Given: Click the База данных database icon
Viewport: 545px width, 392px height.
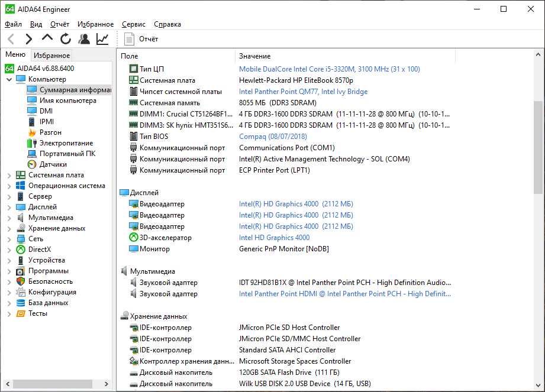Looking at the screenshot, I should 21,303.
